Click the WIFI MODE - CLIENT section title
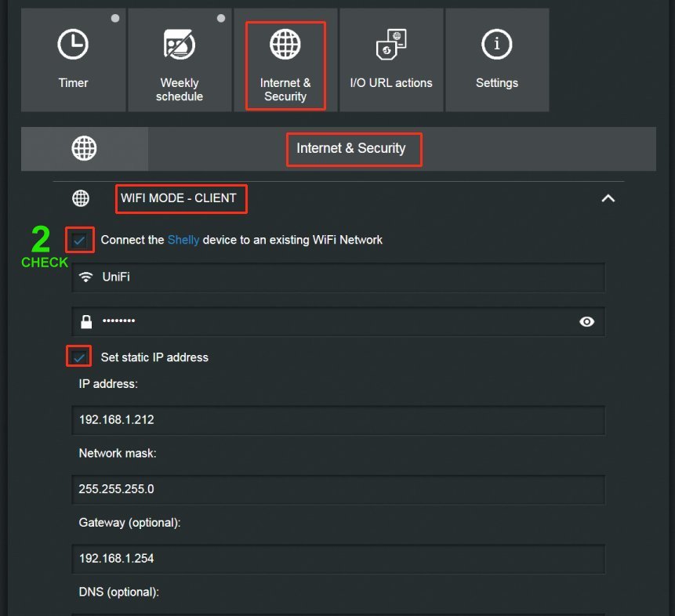This screenshot has width=675, height=616. tap(179, 198)
